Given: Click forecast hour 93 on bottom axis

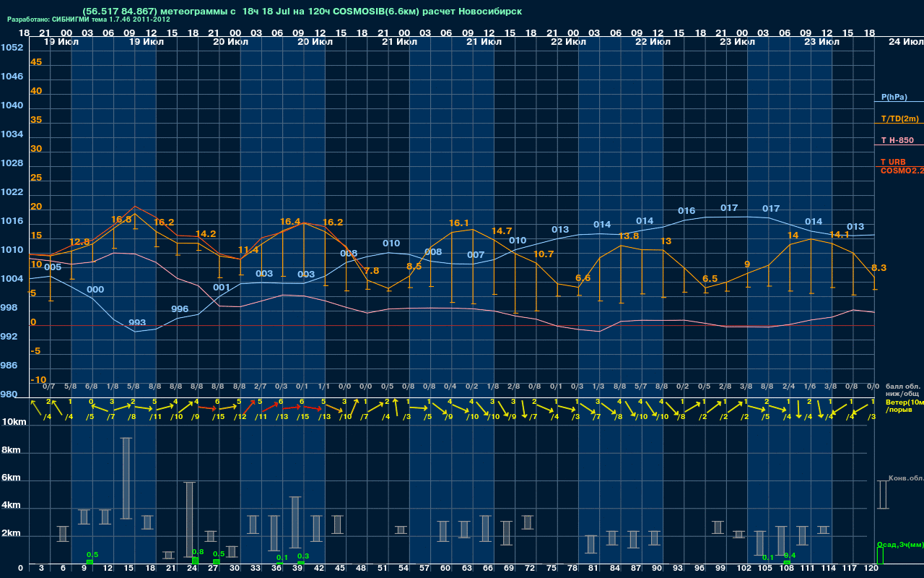Looking at the screenshot, I should [679, 569].
